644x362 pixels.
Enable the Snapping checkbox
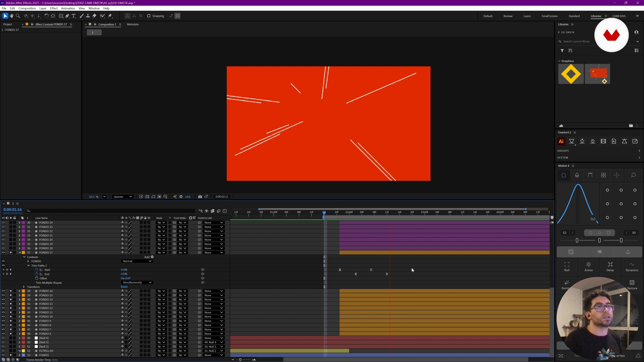tap(149, 16)
